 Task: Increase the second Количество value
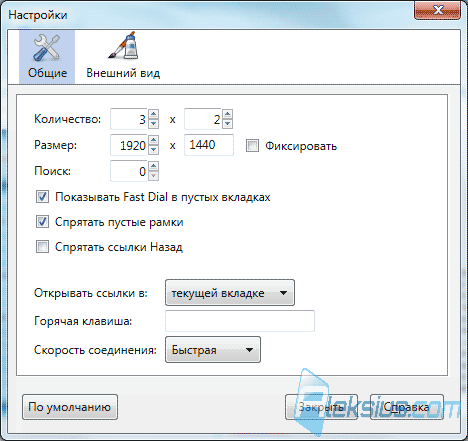point(227,114)
